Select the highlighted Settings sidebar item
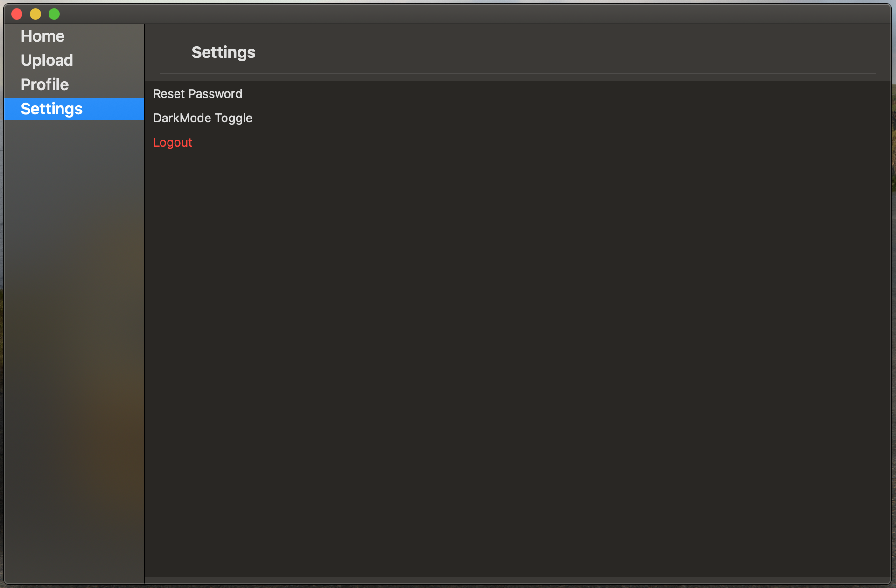 click(x=51, y=109)
